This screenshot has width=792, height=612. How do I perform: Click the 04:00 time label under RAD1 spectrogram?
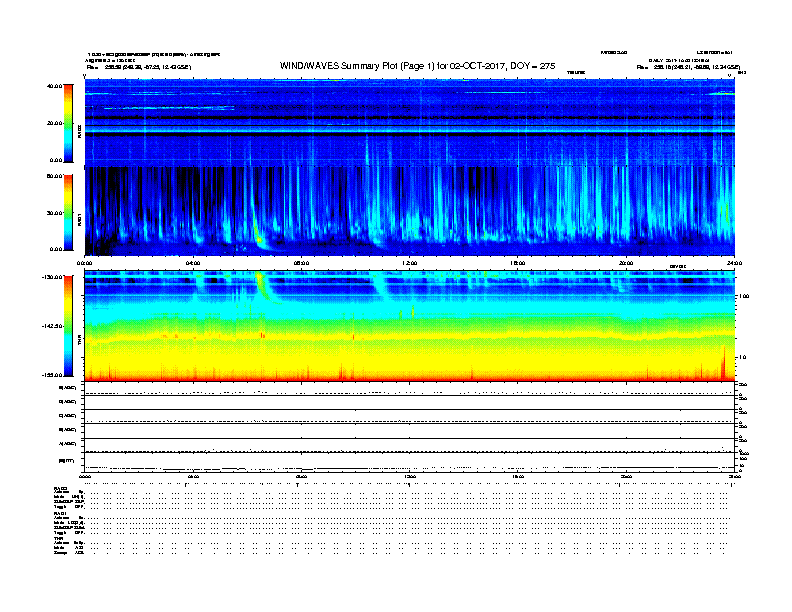coord(193,263)
